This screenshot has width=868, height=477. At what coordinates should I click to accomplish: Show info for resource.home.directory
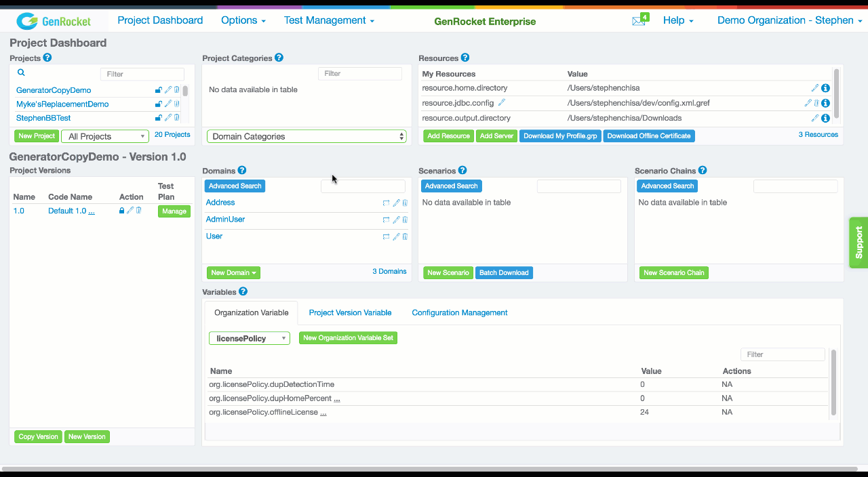(825, 88)
